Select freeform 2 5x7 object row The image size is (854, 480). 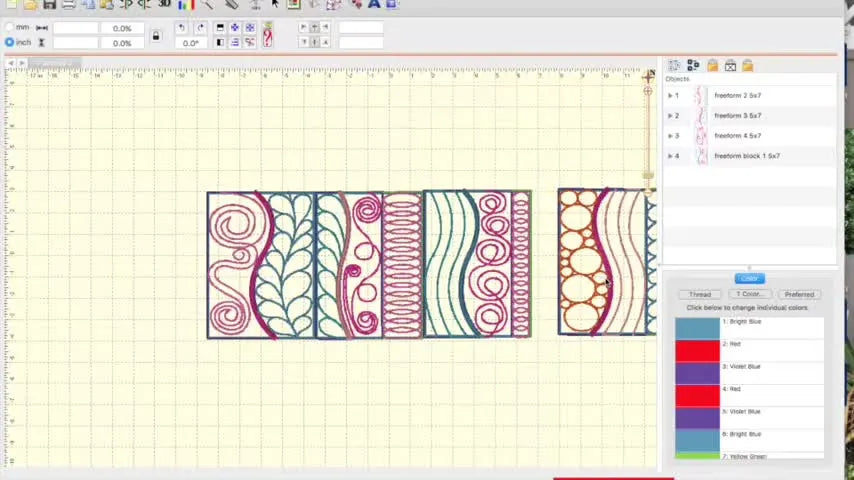click(749, 96)
